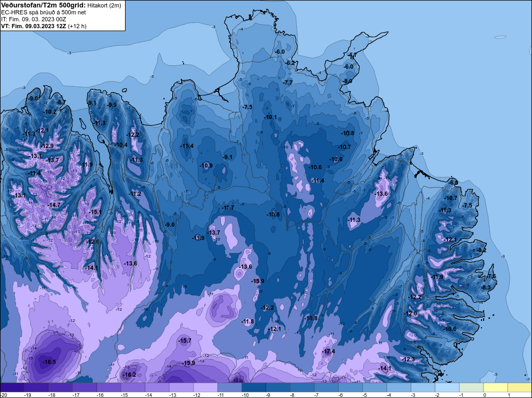The width and height of the screenshot is (532, 398).
Task: Click the -11.7 temperature label
Action: 228,208
